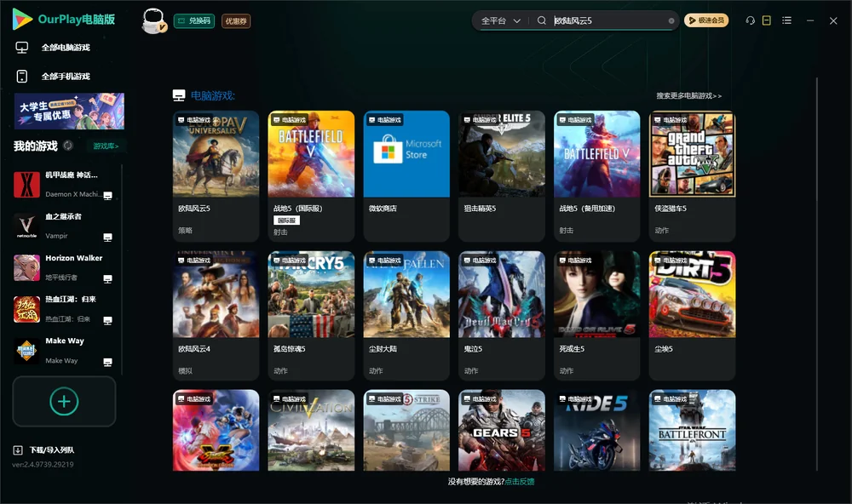This screenshot has width=852, height=504.
Task: Open the list menu icon in title bar
Action: pos(786,20)
